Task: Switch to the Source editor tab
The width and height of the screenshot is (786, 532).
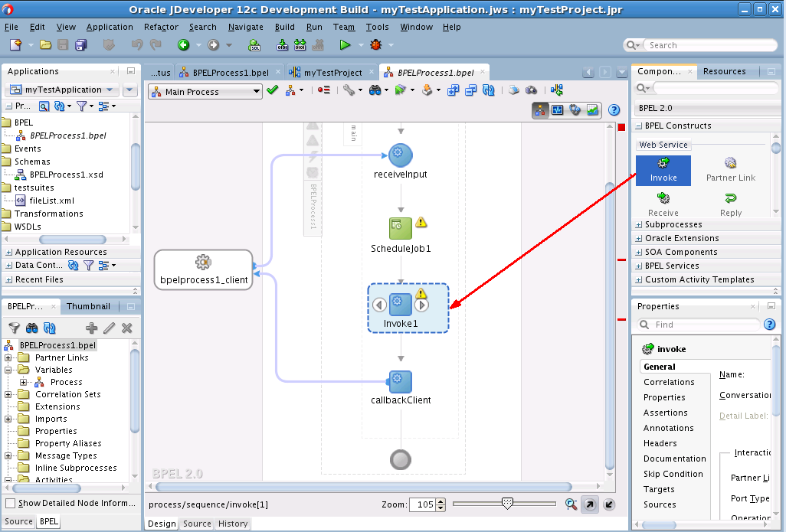Action: (196, 524)
